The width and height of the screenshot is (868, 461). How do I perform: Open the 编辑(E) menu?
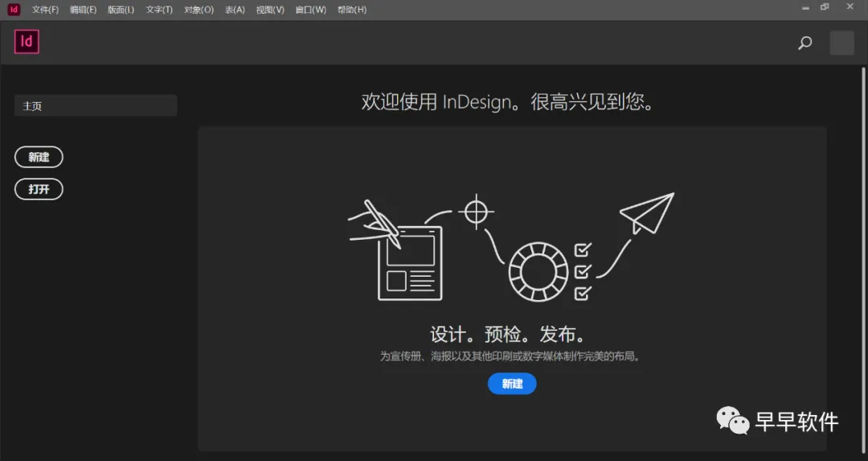coord(83,10)
